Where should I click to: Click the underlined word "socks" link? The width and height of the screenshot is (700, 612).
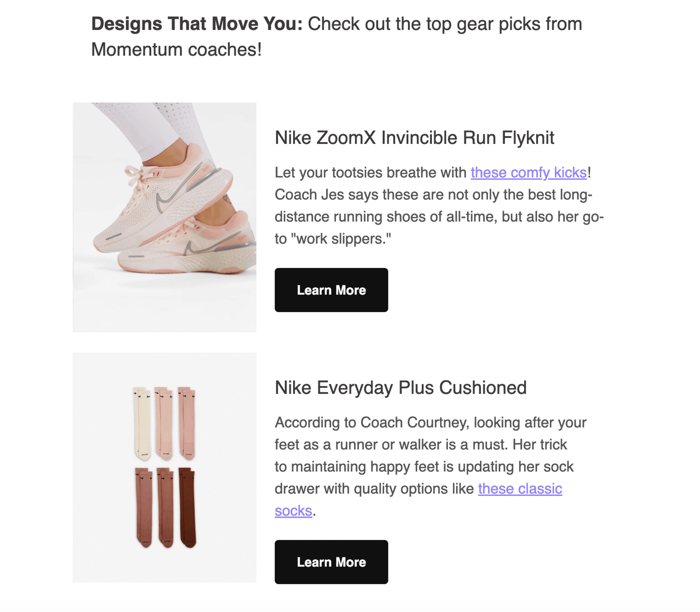point(293,511)
